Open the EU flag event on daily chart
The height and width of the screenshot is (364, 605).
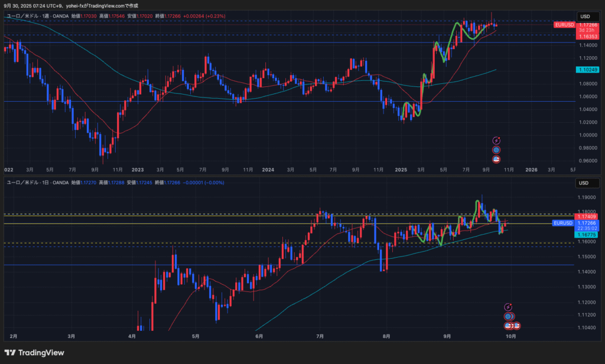tap(508, 316)
